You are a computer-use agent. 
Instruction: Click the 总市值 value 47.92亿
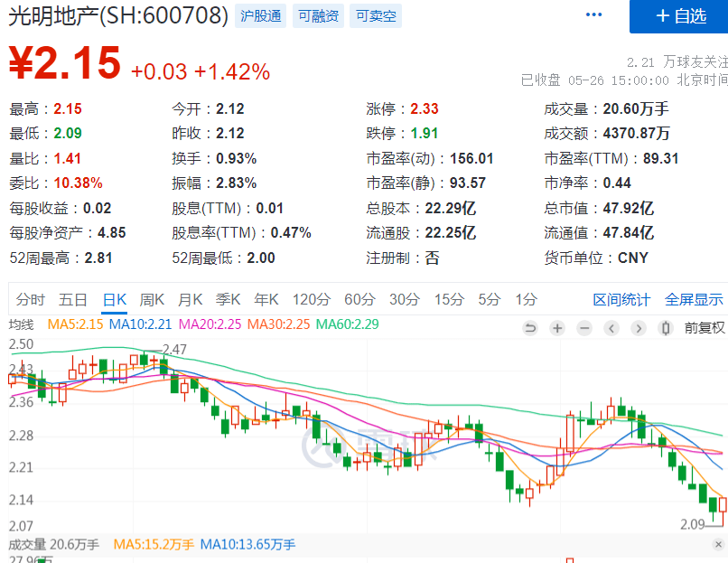(629, 208)
